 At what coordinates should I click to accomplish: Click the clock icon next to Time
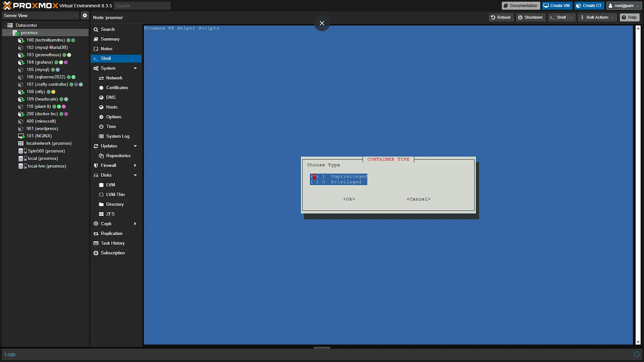tap(101, 127)
